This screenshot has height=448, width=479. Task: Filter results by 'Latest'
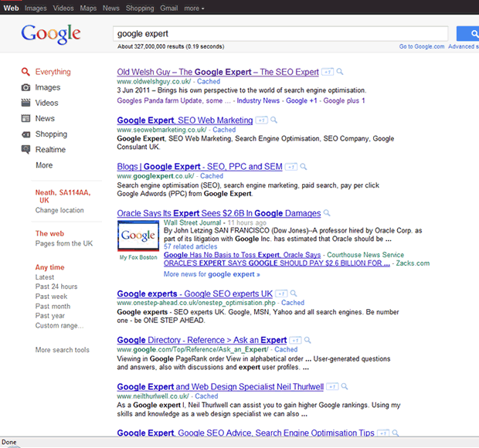pyautogui.click(x=45, y=277)
